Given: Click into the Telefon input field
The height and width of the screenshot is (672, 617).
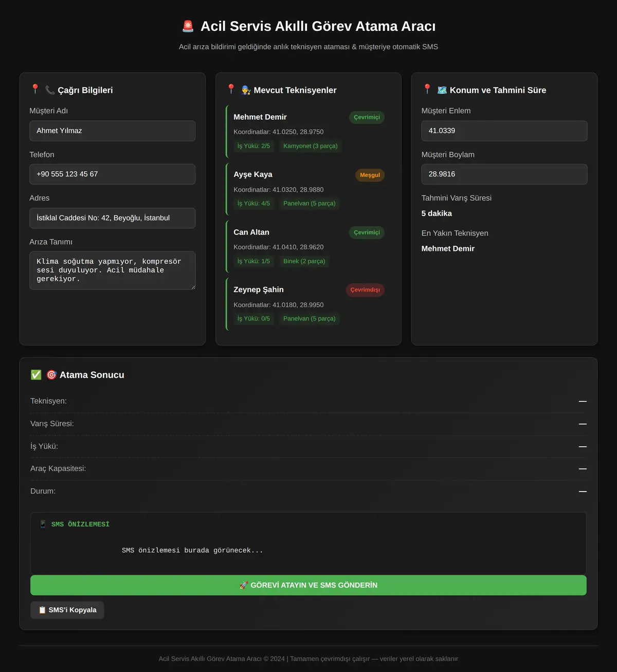Looking at the screenshot, I should coord(113,174).
